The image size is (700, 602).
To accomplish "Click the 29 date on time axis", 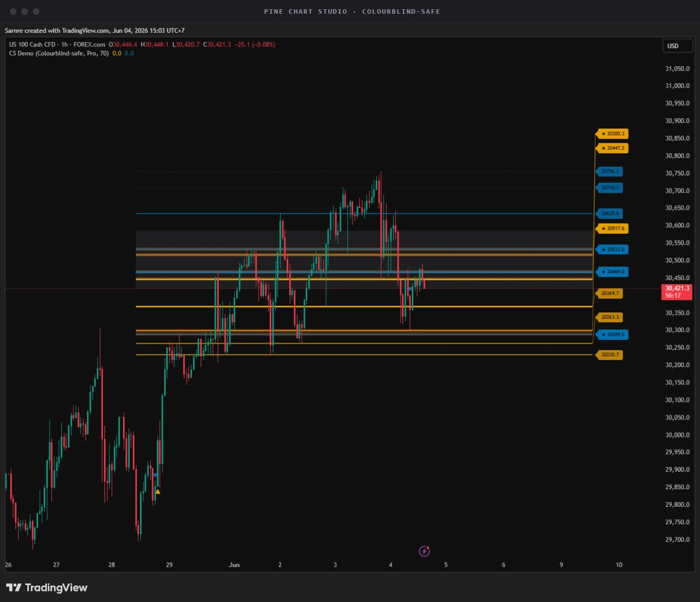I will (x=169, y=565).
